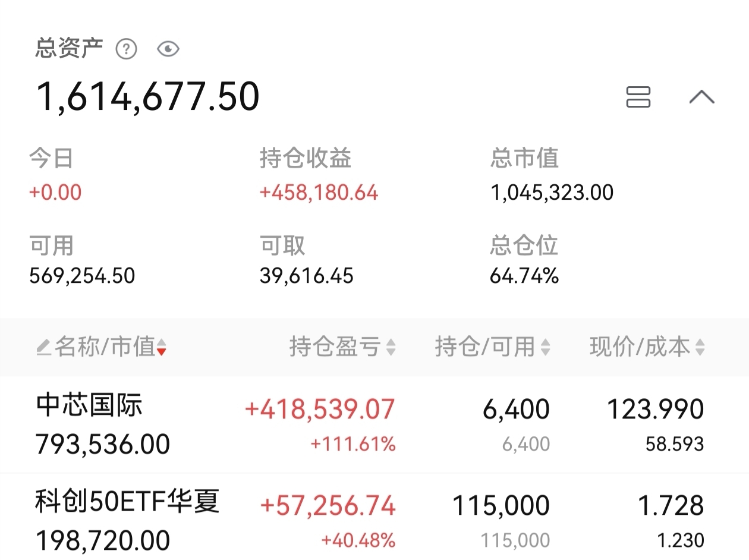This screenshot has width=749, height=560.
Task: Tap the 科创50ETF current price 1.728
Action: click(671, 506)
